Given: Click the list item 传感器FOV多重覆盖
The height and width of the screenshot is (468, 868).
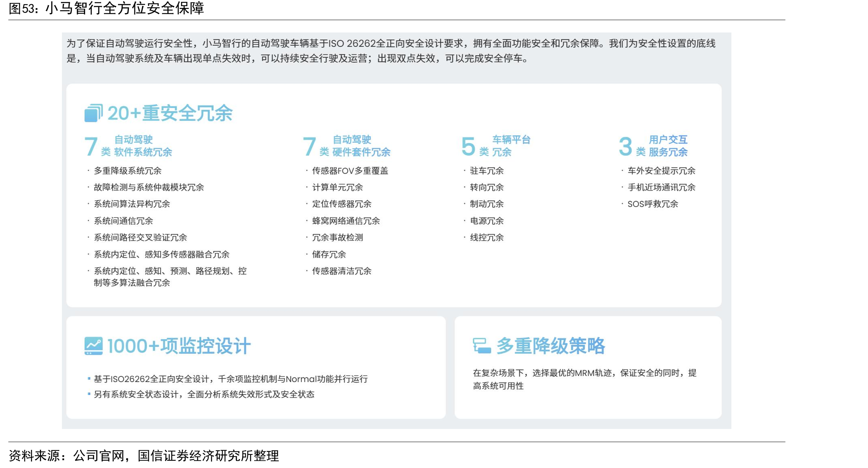Looking at the screenshot, I should [350, 171].
